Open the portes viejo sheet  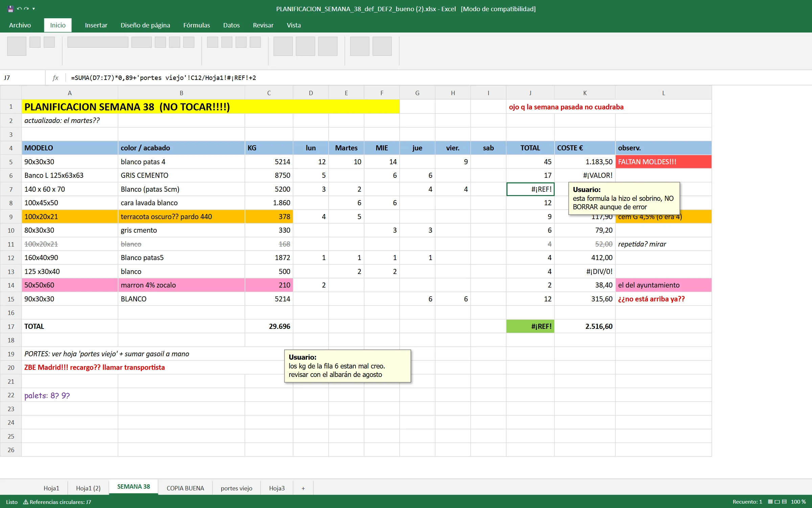(x=236, y=488)
